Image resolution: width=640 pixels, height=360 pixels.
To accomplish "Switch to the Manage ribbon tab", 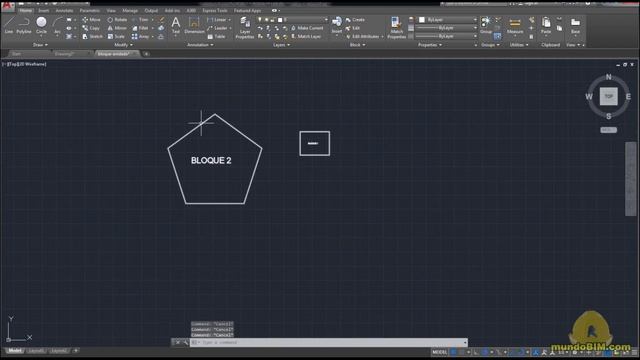I will point(130,11).
